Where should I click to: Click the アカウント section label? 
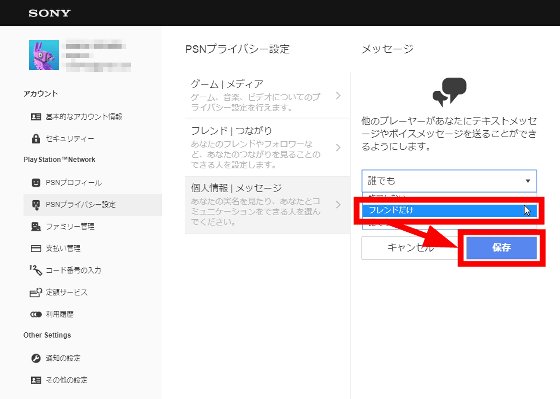pos(40,94)
